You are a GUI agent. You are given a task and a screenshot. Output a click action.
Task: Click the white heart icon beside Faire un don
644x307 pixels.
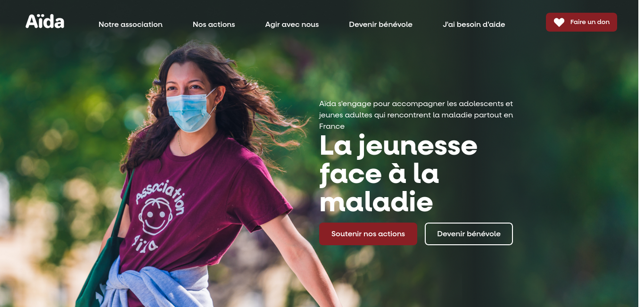(559, 22)
